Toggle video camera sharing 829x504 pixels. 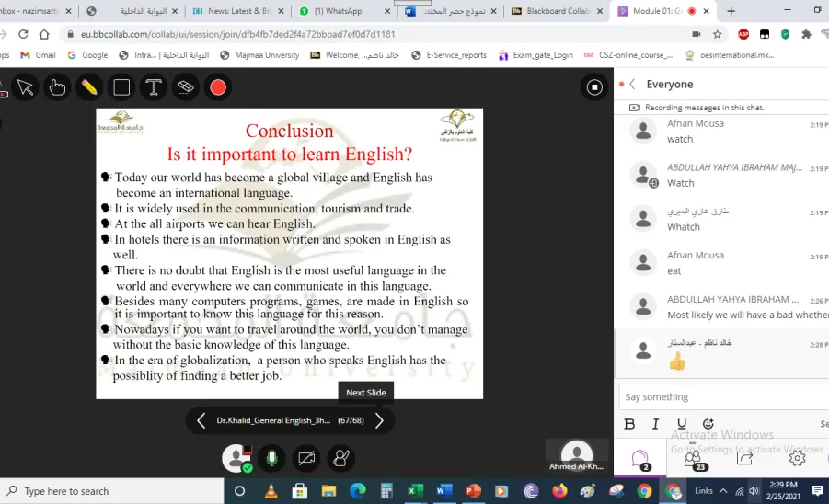(x=306, y=458)
